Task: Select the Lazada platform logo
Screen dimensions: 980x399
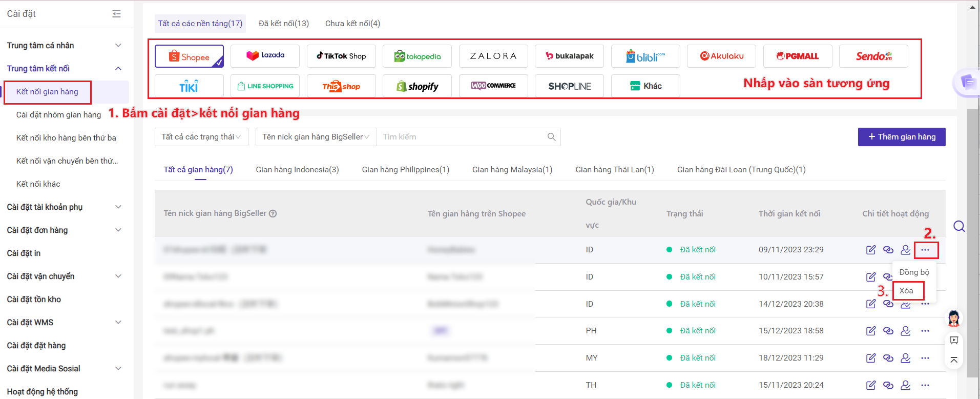Action: coord(265,55)
